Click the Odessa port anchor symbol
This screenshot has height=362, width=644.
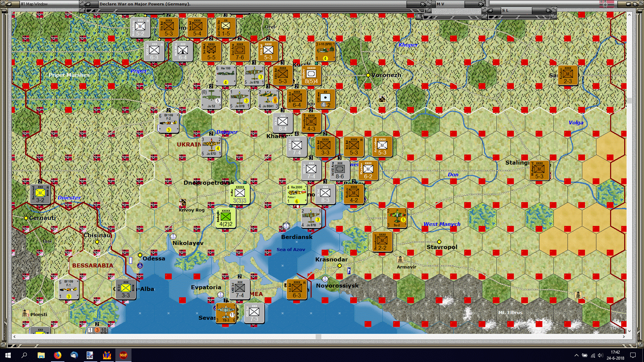[140, 265]
